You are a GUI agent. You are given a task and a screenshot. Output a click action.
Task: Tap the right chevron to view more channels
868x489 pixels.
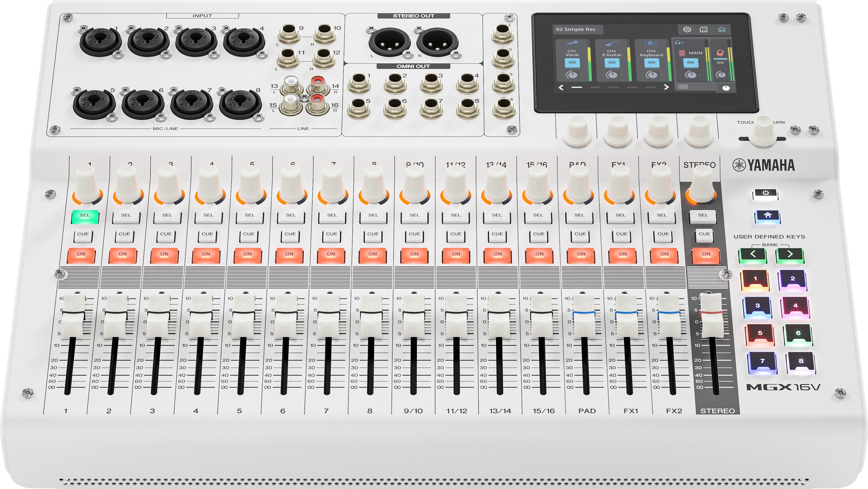click(x=667, y=87)
